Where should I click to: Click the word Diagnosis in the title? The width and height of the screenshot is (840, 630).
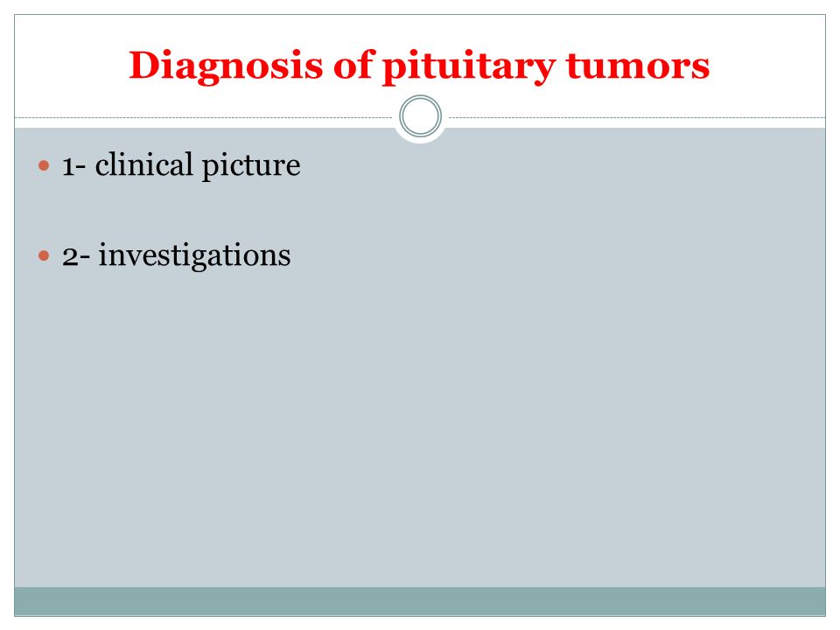pos(226,66)
